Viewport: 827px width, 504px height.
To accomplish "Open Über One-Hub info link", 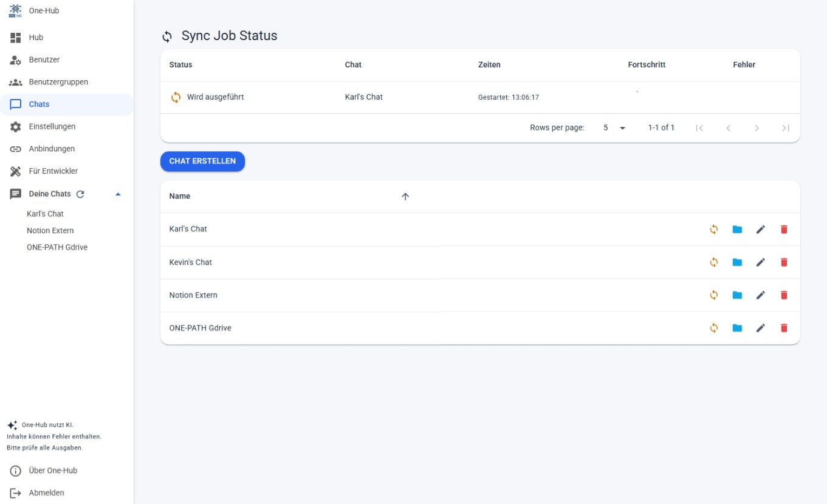I will pyautogui.click(x=52, y=471).
